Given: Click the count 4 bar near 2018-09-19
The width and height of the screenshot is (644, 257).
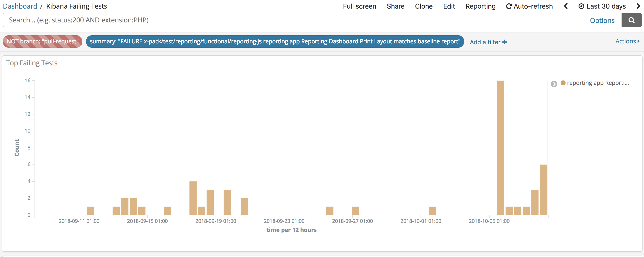Looking at the screenshot, I should tap(193, 198).
